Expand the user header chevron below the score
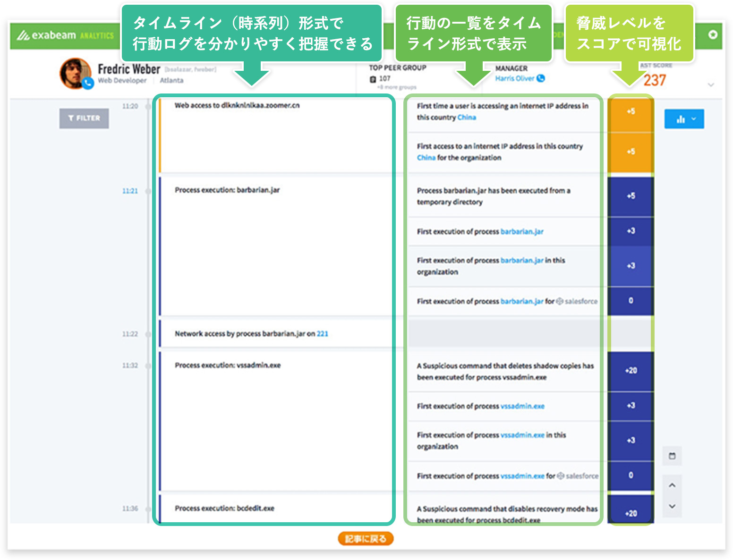 [x=710, y=85]
